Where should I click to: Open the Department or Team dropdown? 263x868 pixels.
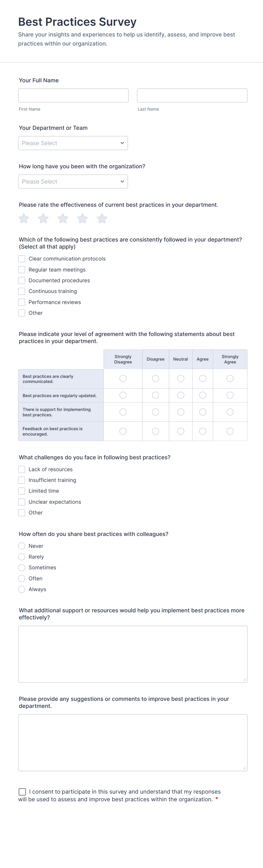coord(73,143)
